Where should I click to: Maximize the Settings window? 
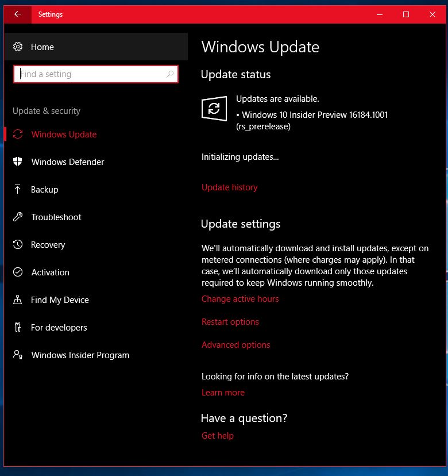(x=406, y=14)
